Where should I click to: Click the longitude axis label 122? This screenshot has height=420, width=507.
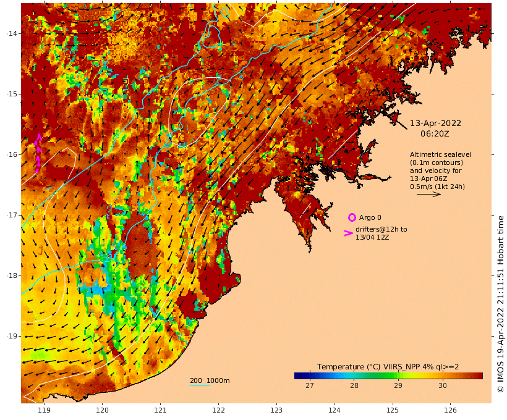pos(218,410)
